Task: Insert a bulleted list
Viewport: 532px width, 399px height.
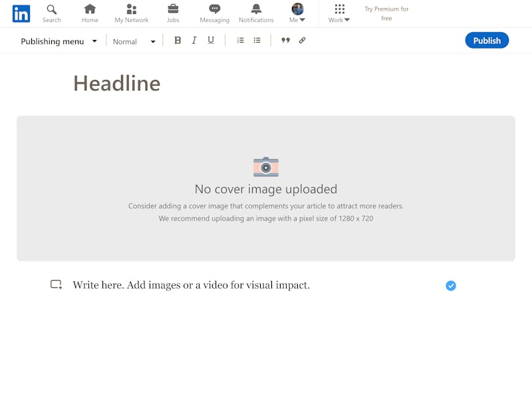Action: (257, 41)
